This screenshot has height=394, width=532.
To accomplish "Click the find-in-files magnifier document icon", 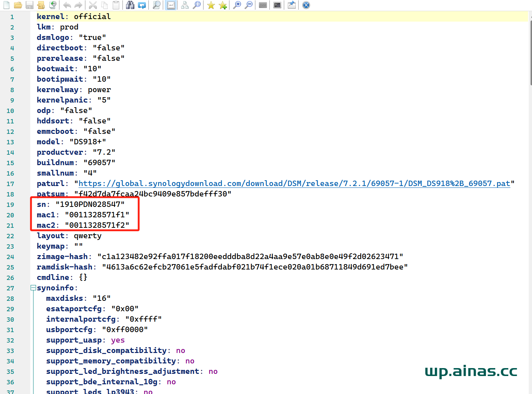I will [x=157, y=5].
